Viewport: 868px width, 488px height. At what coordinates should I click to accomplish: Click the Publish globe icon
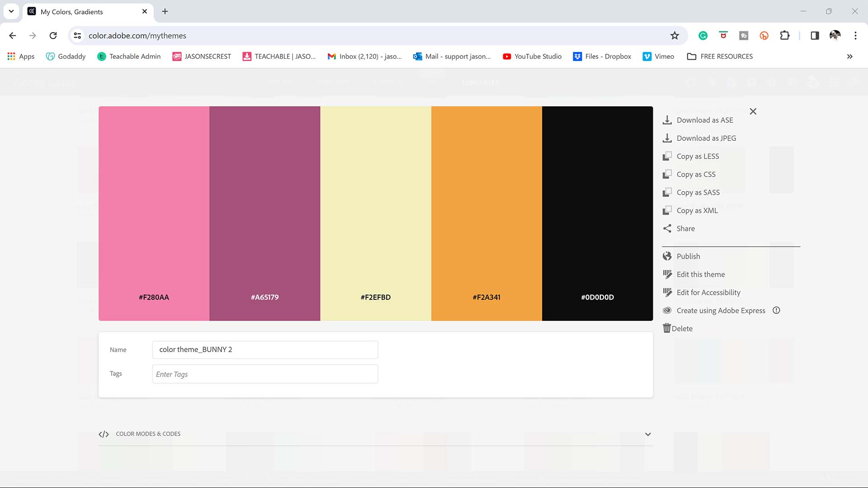(667, 256)
